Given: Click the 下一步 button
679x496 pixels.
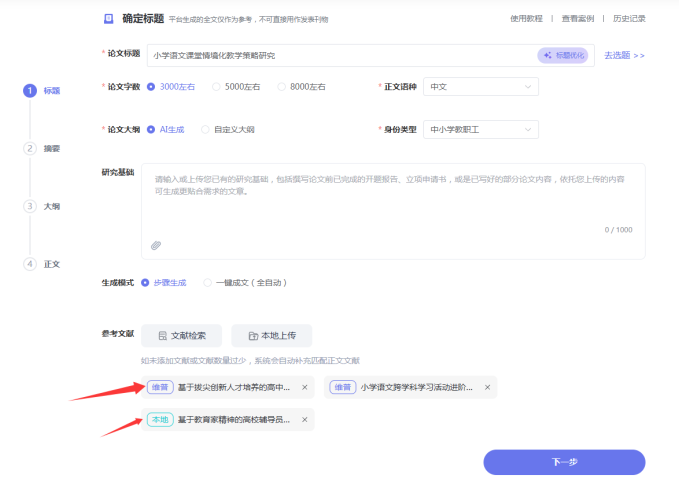Looking at the screenshot, I should click(x=564, y=462).
